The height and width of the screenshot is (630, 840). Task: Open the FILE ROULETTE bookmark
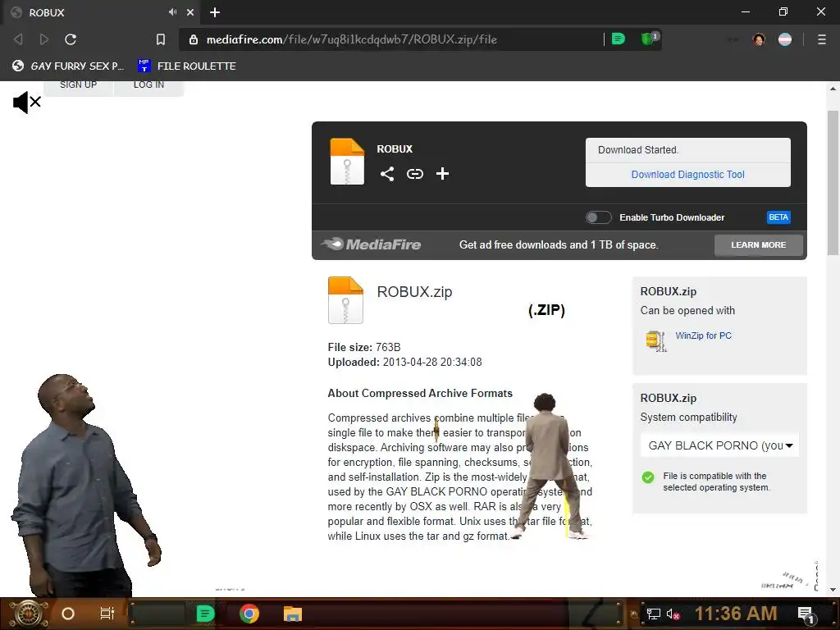click(186, 66)
